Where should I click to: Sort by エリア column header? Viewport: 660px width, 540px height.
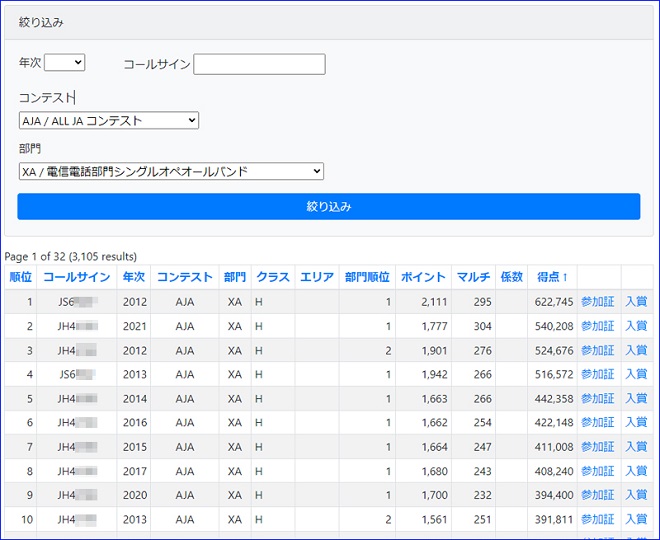(x=317, y=277)
